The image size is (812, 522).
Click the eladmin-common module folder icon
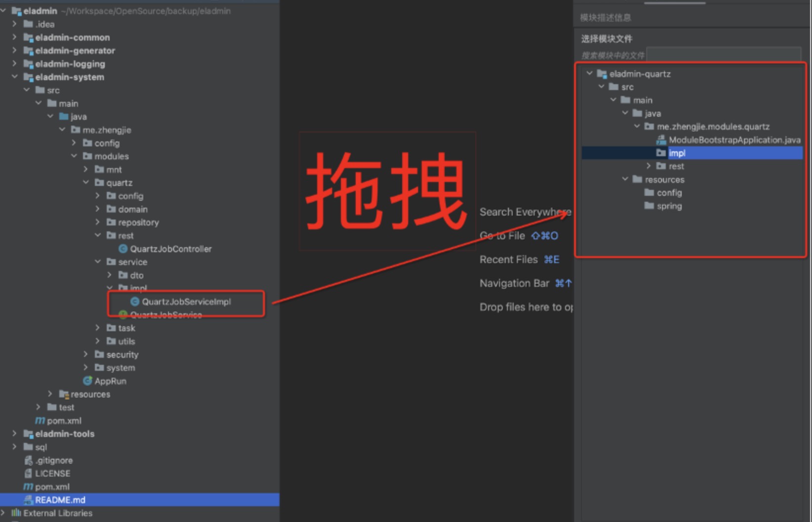[x=28, y=38]
